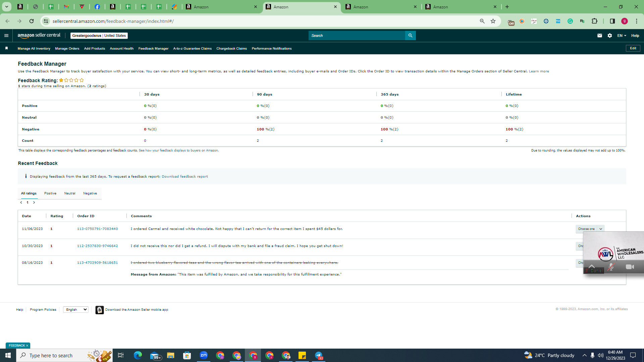Viewport: 644px width, 362px height.
Task: Go to Manage Orders
Action: pyautogui.click(x=67, y=49)
